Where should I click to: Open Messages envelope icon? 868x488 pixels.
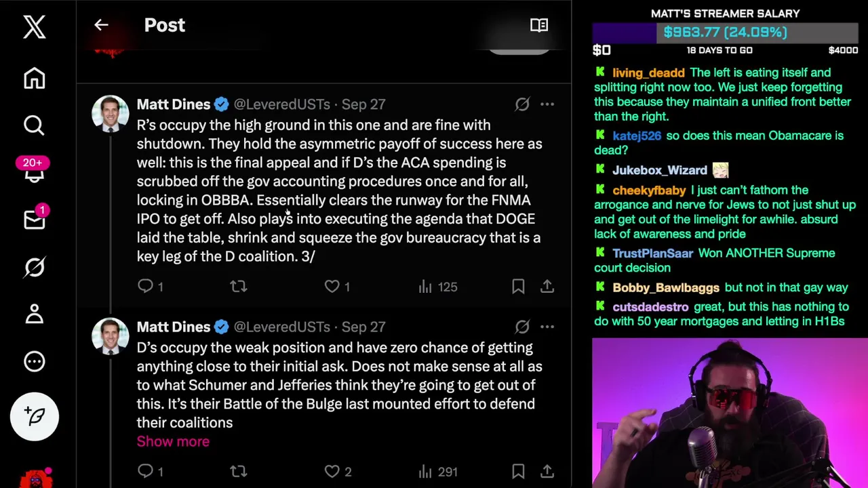click(34, 220)
